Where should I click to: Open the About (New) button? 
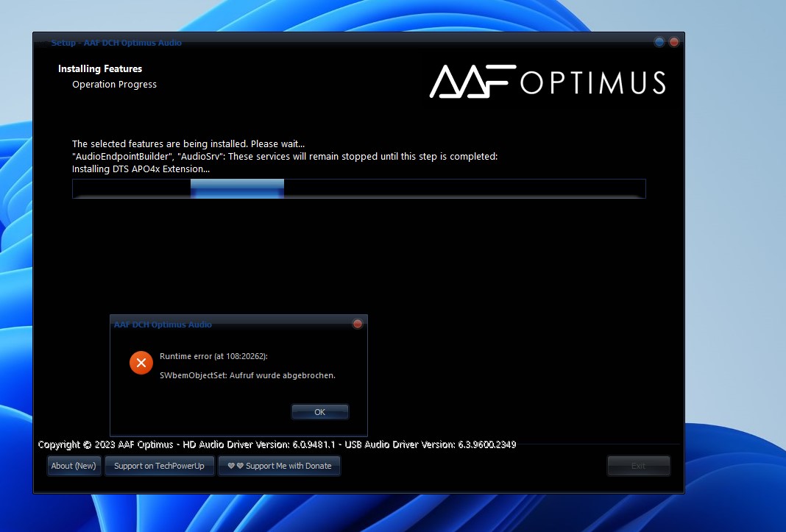coord(74,466)
